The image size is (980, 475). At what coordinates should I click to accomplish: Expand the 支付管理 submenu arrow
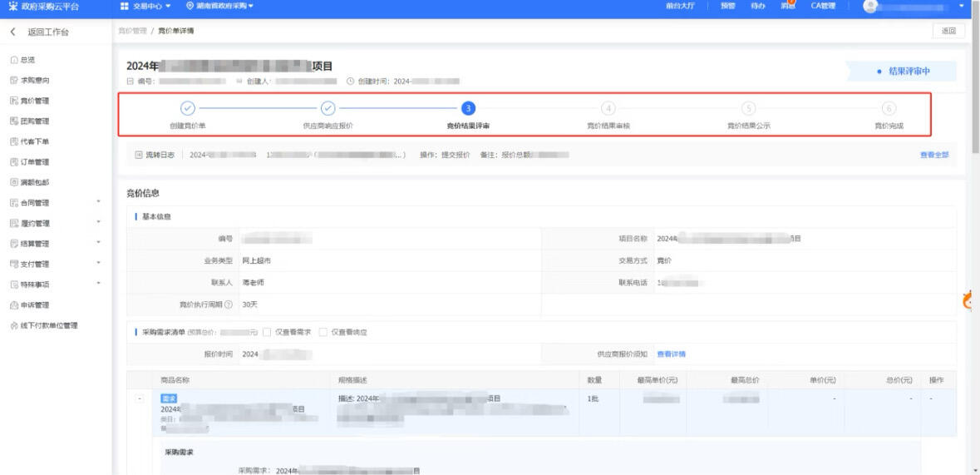[98, 264]
